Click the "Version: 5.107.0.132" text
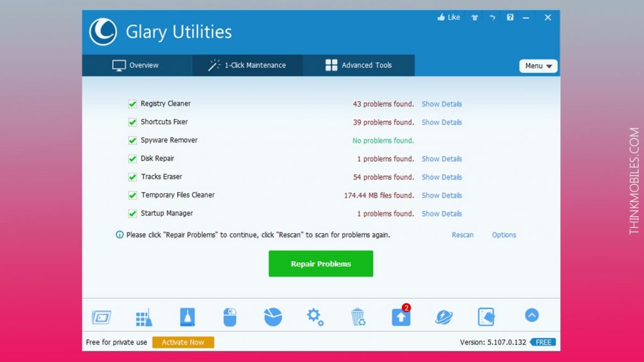The width and height of the screenshot is (644, 362). (x=493, y=342)
